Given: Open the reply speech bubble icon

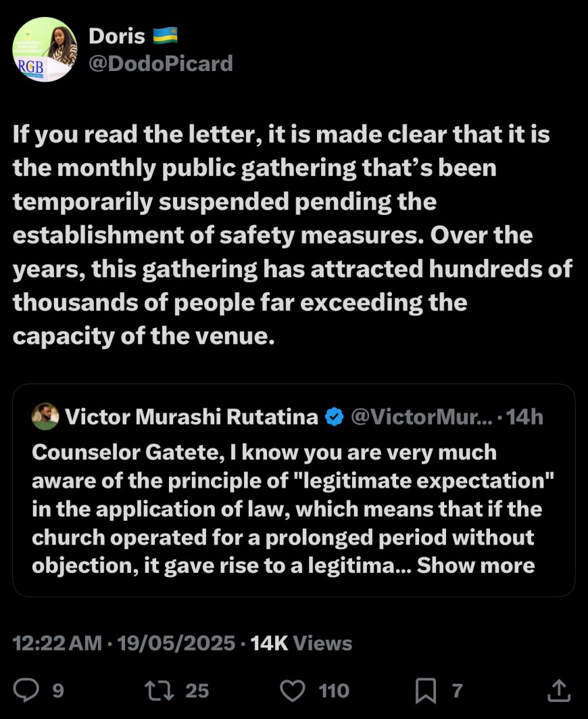Looking at the screenshot, I should 26,690.
